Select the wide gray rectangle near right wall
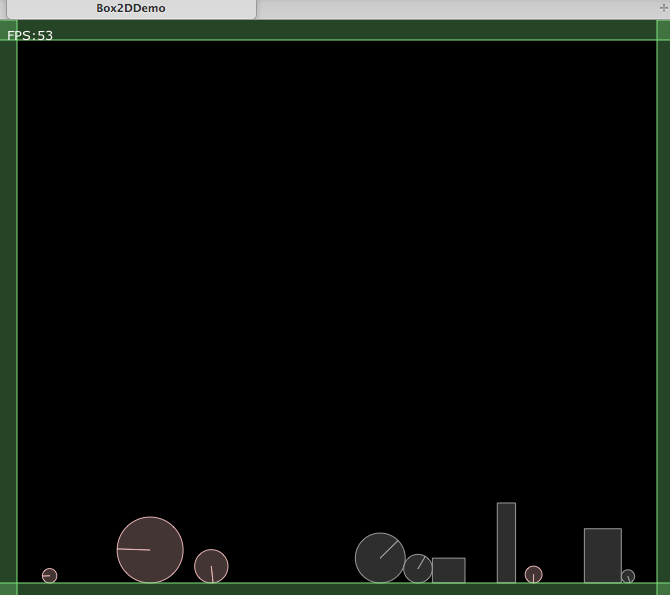The width and height of the screenshot is (670, 595). pos(603,555)
